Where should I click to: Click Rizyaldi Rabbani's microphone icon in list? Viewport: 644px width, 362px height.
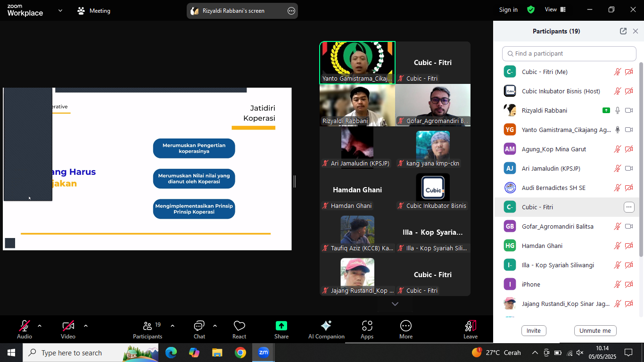pyautogui.click(x=618, y=110)
